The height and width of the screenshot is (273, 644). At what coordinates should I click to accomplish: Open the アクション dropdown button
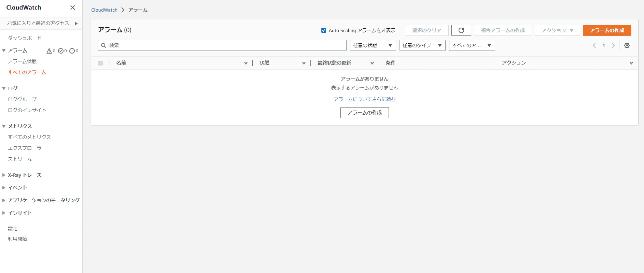point(557,30)
